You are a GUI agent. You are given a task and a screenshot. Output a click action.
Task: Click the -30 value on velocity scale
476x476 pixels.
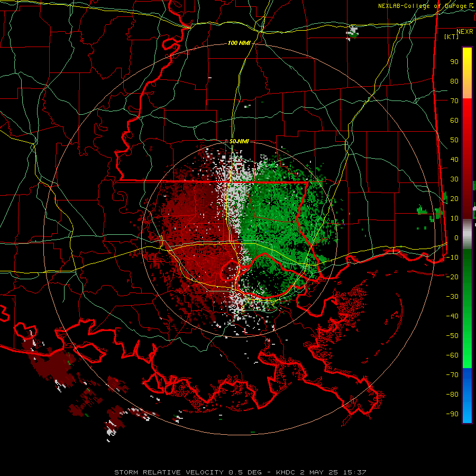(x=452, y=296)
